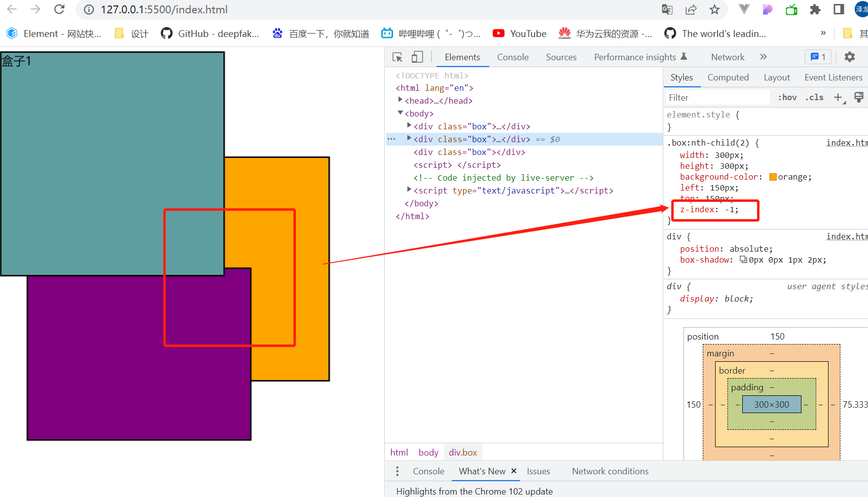The height and width of the screenshot is (497, 868).
Task: Open The world's leading bookmark
Action: 715,34
